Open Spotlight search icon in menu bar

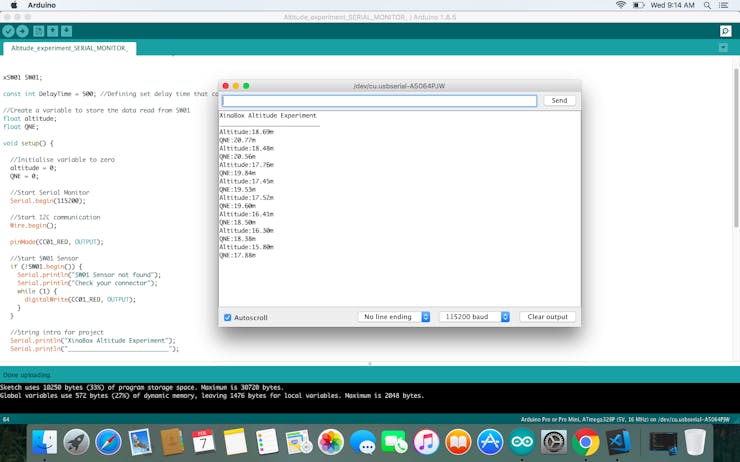click(707, 5)
